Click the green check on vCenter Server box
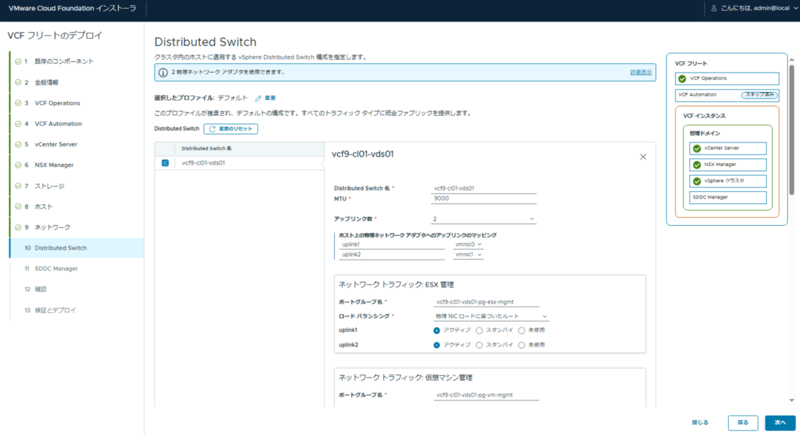Viewport: 800px width, 435px height. [x=697, y=148]
